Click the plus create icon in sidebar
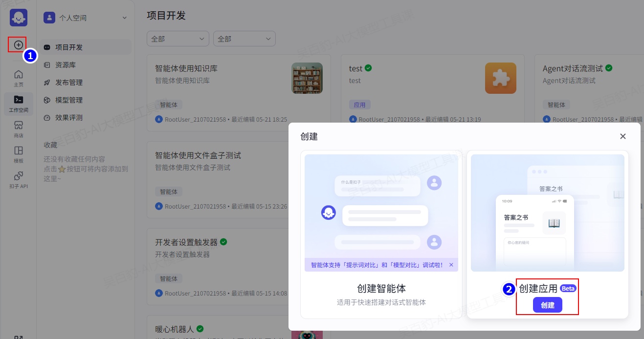Image resolution: width=644 pixels, height=339 pixels. (x=18, y=45)
